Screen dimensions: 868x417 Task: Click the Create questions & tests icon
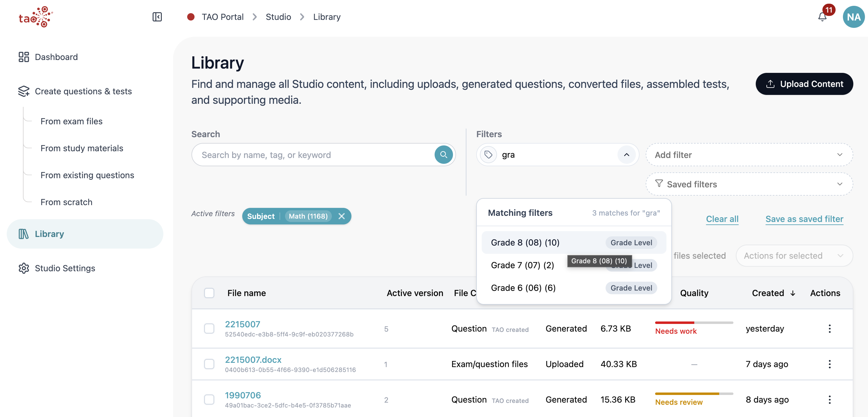[x=24, y=91]
